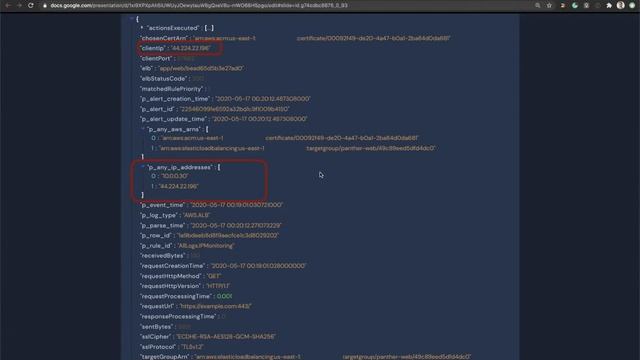The height and width of the screenshot is (360, 640).
Task: Click the 10.0.0.30 entry in p_any_ip_addresses
Action: tap(175, 176)
